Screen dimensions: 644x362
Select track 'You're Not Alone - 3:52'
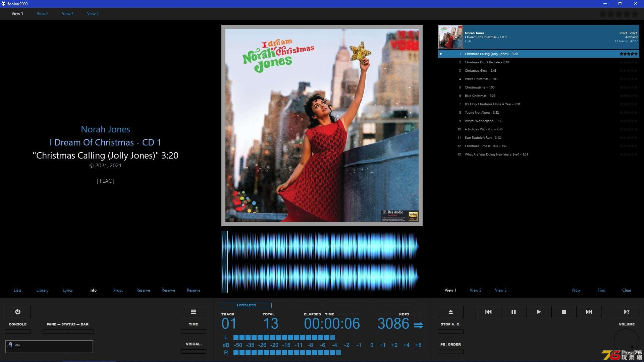tap(538, 112)
